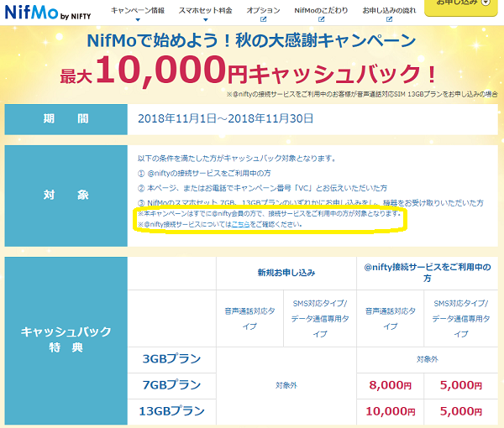Click the 8,000円 cashback cell

[x=390, y=385]
